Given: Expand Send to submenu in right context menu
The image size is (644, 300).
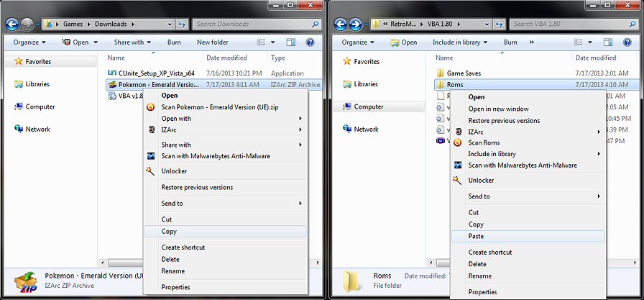Looking at the screenshot, I should click(528, 196).
